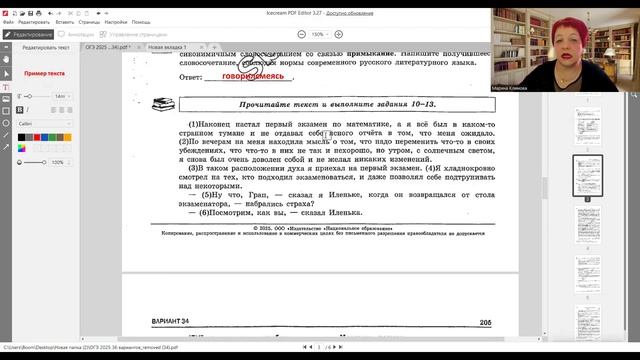Create a new document via toolbar icon
The width and height of the screenshot is (640, 360).
[14, 13]
